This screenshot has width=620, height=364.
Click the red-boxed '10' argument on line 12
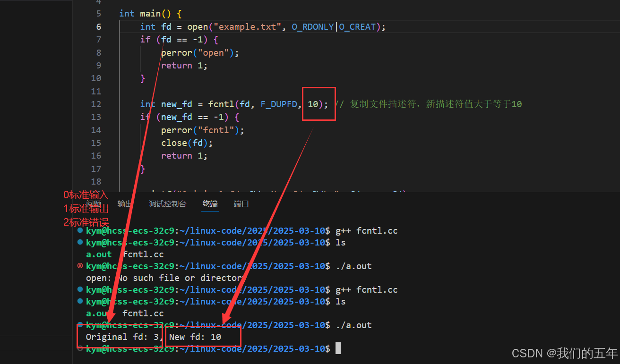coord(313,104)
